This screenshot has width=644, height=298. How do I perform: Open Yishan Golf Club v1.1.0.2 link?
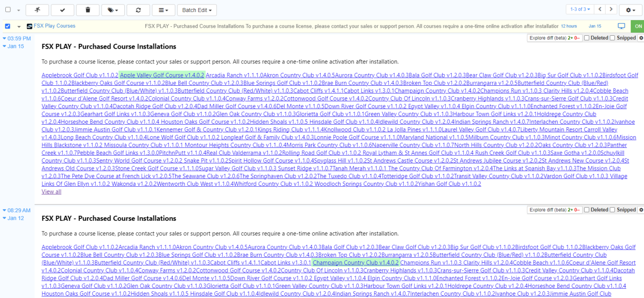(449, 184)
